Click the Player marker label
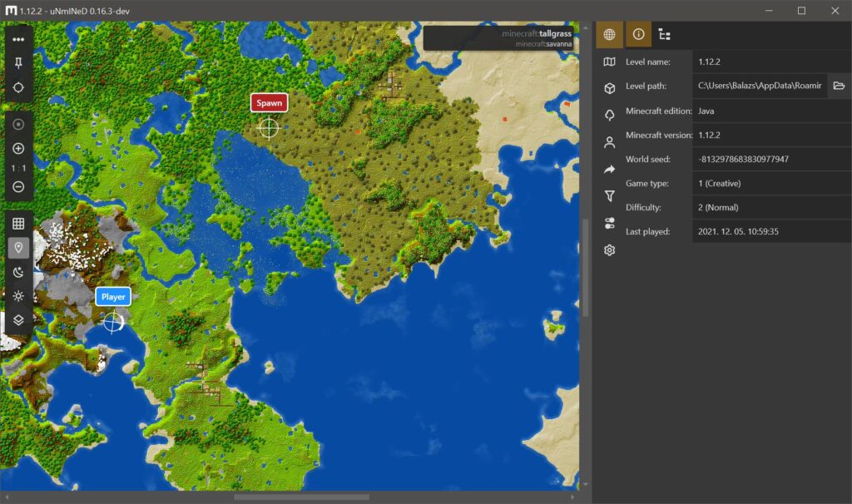The image size is (852, 504). (112, 296)
